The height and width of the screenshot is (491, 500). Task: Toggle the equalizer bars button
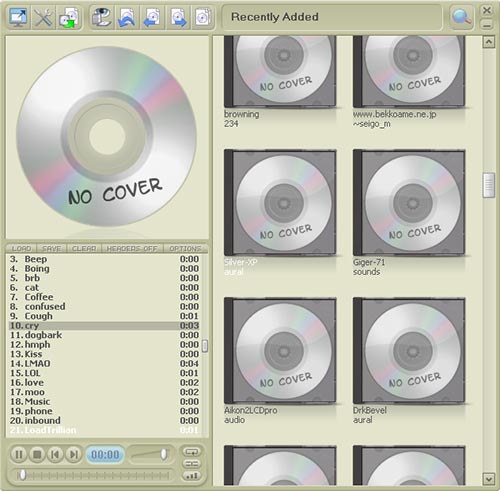[x=192, y=476]
